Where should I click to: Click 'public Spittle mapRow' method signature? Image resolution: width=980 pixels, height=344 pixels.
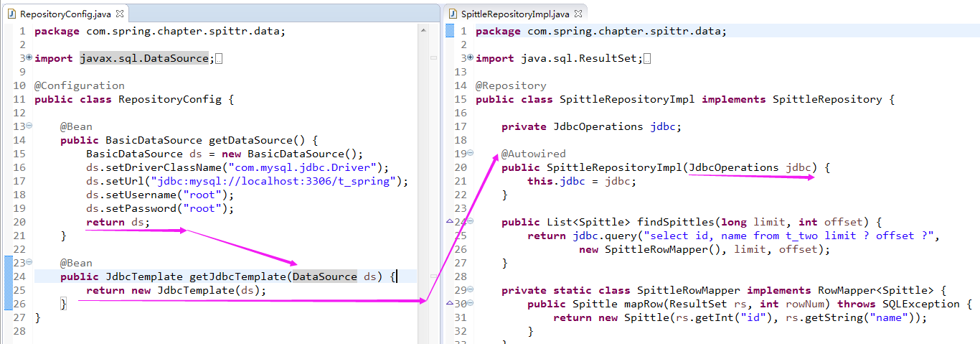[750, 304]
